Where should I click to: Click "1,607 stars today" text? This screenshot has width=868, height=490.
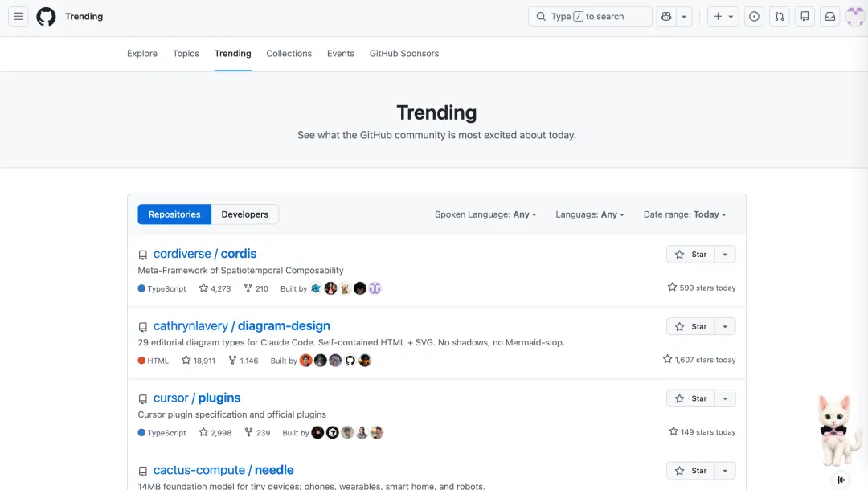(x=699, y=360)
